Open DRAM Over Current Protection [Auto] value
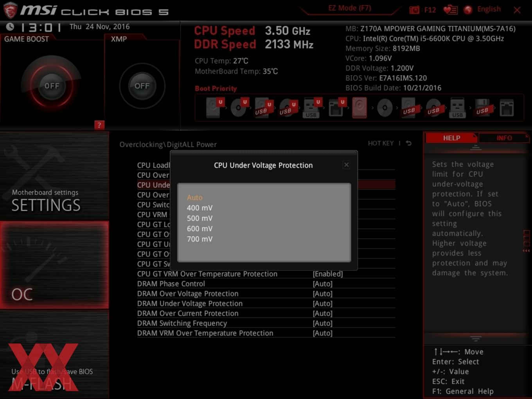The height and width of the screenshot is (399, 532). click(323, 313)
